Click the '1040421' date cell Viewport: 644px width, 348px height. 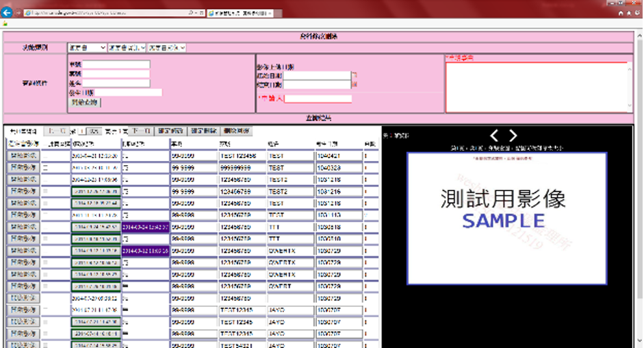(339, 156)
